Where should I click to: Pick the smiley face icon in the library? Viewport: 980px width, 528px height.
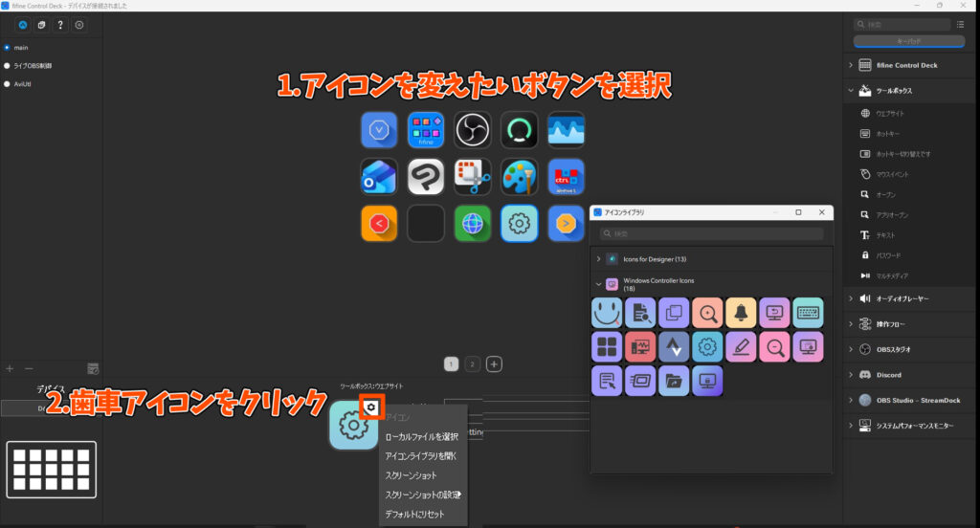coord(608,313)
